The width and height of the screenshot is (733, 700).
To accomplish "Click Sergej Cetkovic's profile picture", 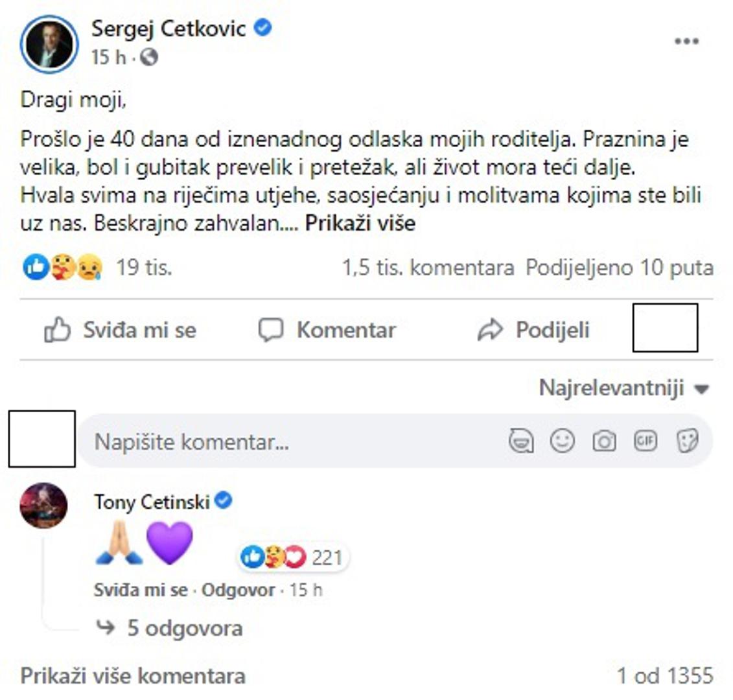I will (49, 44).
